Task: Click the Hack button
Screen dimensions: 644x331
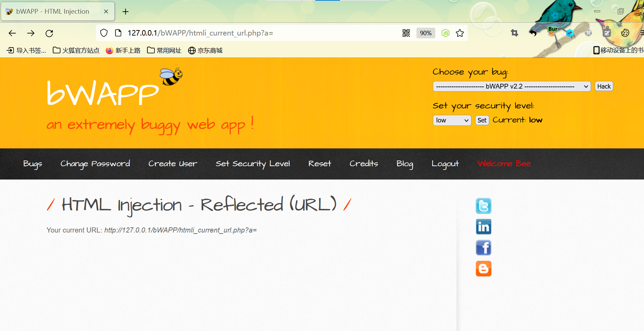Action: point(604,86)
